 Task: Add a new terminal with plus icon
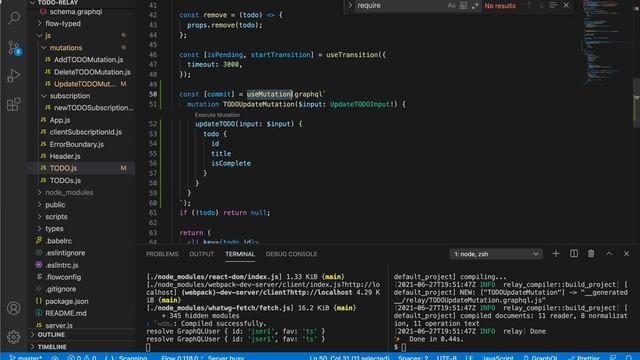pyautogui.click(x=556, y=254)
